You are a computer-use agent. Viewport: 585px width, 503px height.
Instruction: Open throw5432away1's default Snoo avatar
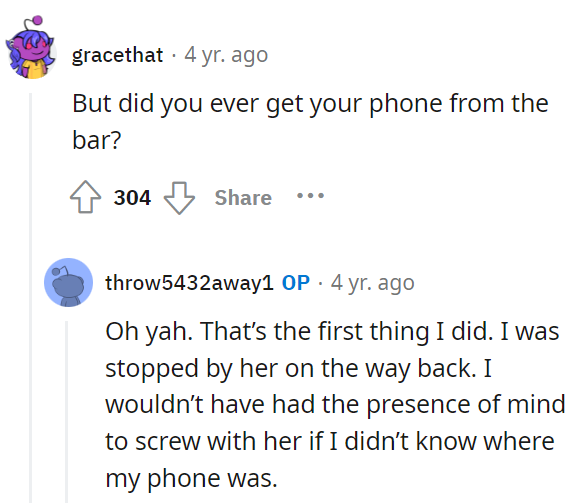coord(69,282)
